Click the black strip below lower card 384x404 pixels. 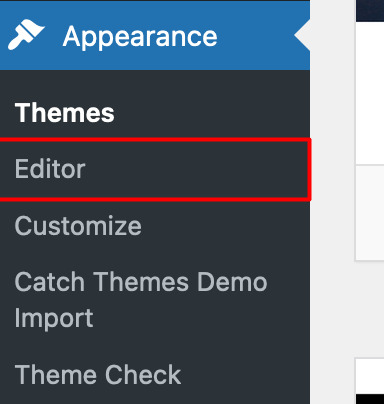370,399
